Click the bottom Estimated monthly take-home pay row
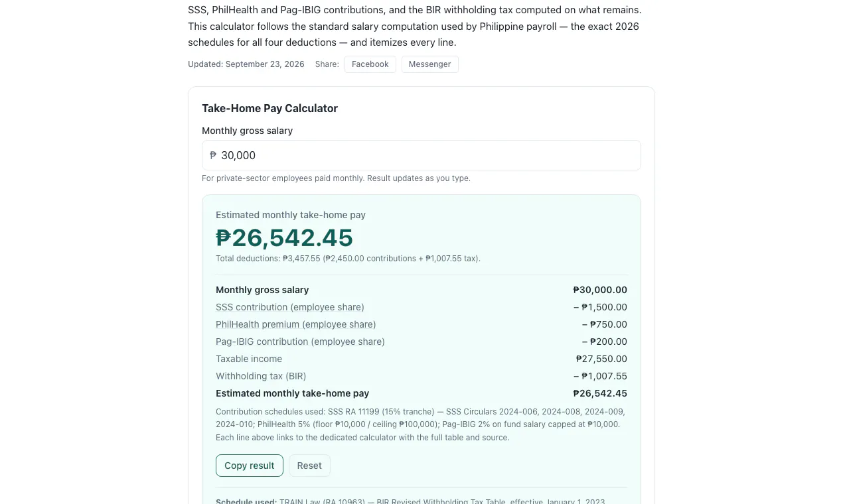843x504 pixels. [421, 393]
